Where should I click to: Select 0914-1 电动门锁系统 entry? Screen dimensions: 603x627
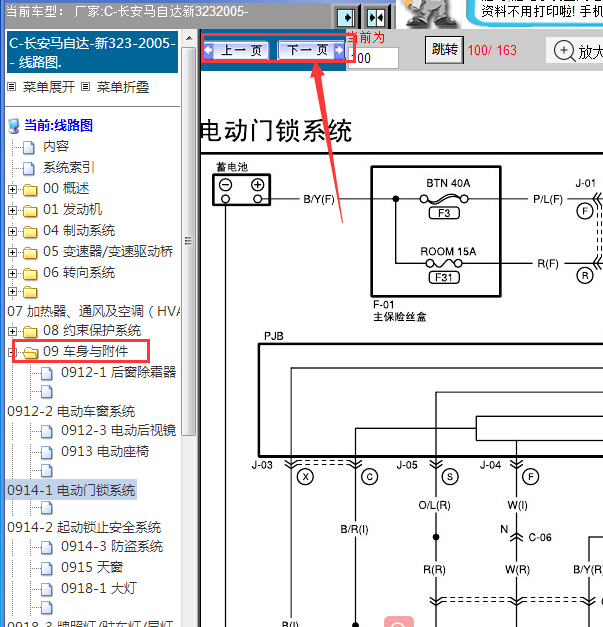click(71, 490)
